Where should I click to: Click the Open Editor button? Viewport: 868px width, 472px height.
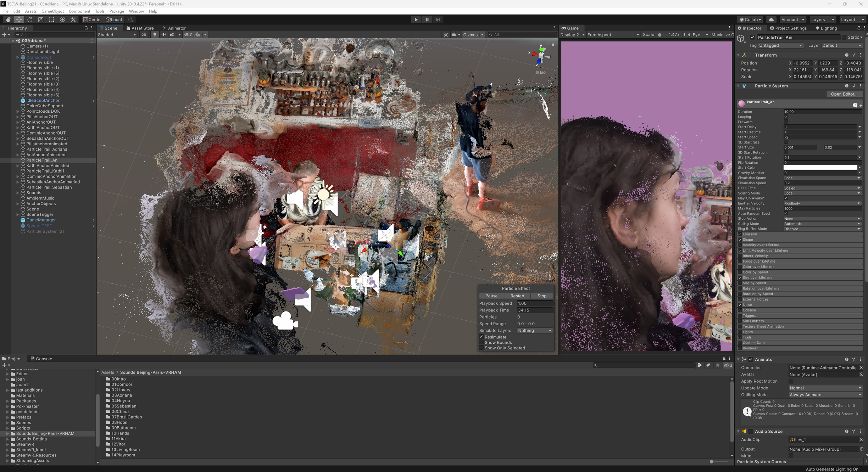[x=844, y=94]
